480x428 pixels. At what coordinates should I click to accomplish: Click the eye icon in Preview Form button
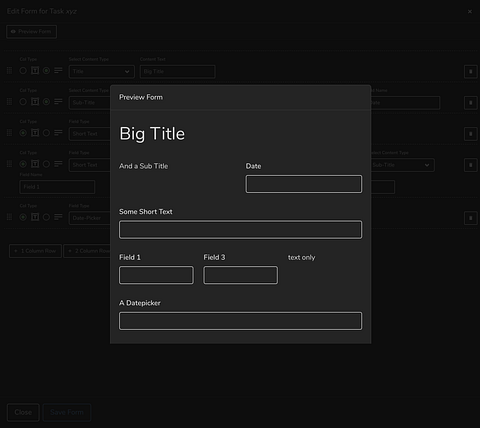tap(13, 32)
